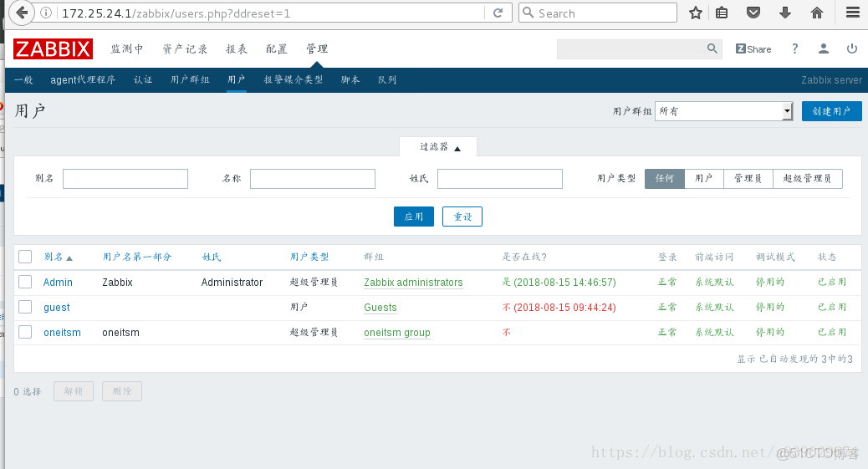Screen dimensions: 868x469
Task: Open the Zabbix Share link
Action: 753,49
